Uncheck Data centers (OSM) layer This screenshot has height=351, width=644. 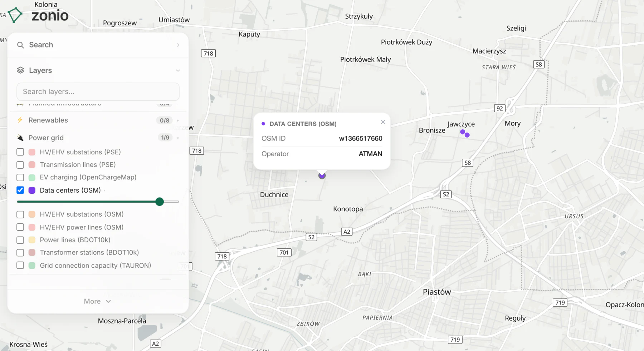click(20, 190)
